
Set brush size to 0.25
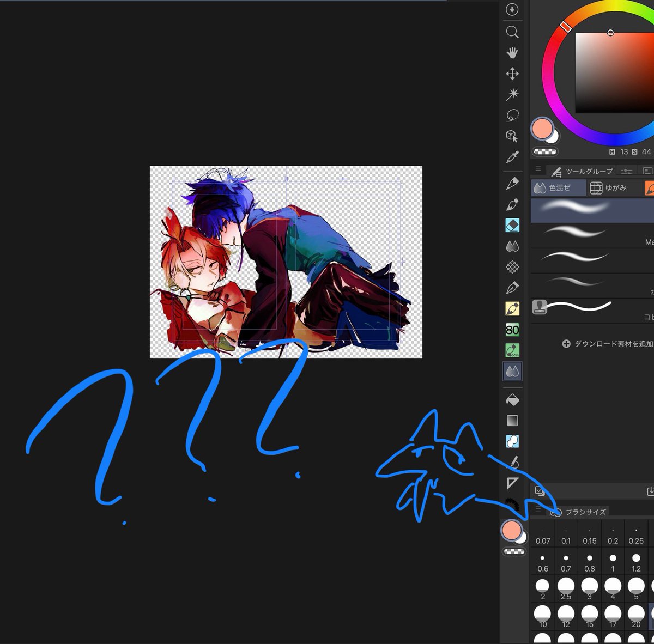click(636, 534)
